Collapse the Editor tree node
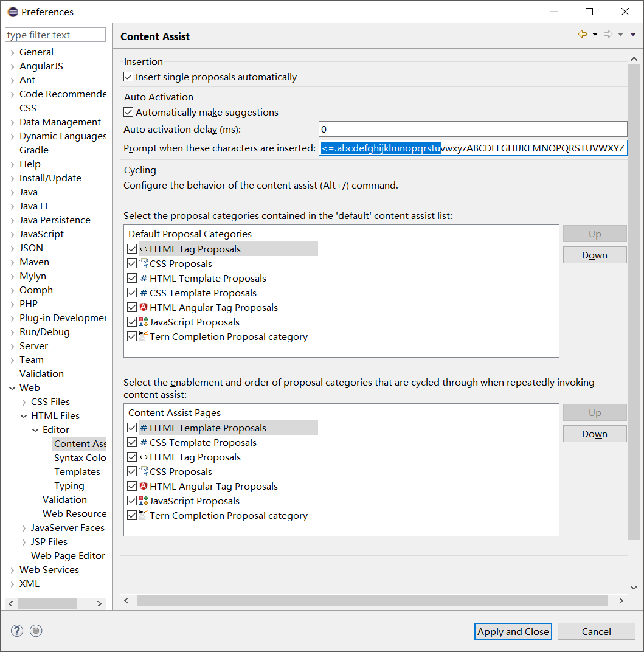The width and height of the screenshot is (644, 652). click(35, 430)
